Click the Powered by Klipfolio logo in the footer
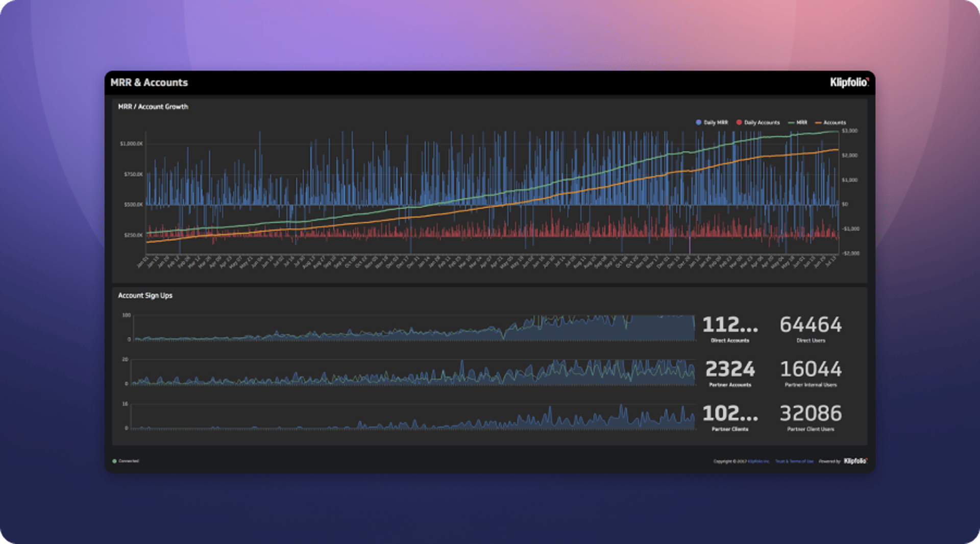Image resolution: width=980 pixels, height=544 pixels. pos(855,461)
